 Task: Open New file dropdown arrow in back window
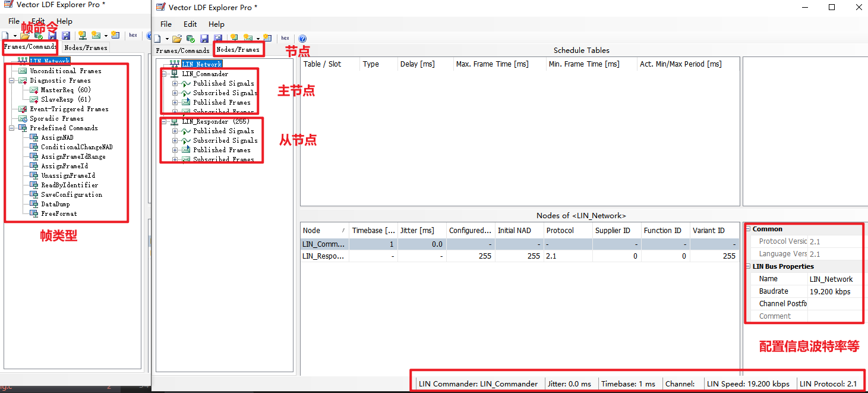click(x=15, y=36)
